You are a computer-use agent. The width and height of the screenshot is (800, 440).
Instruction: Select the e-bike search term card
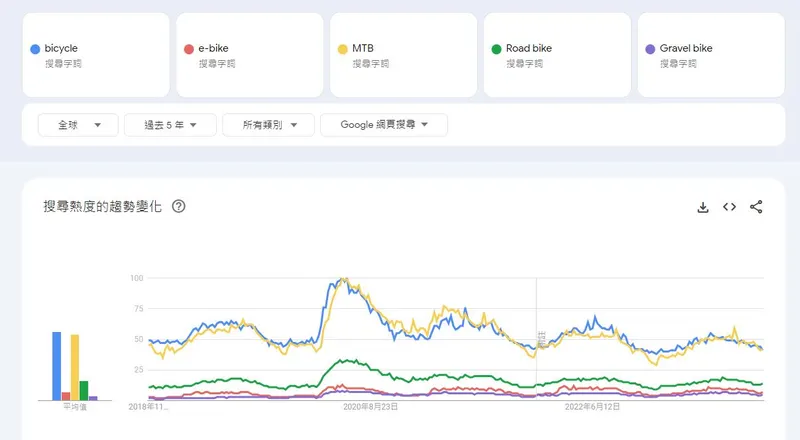[x=249, y=55]
